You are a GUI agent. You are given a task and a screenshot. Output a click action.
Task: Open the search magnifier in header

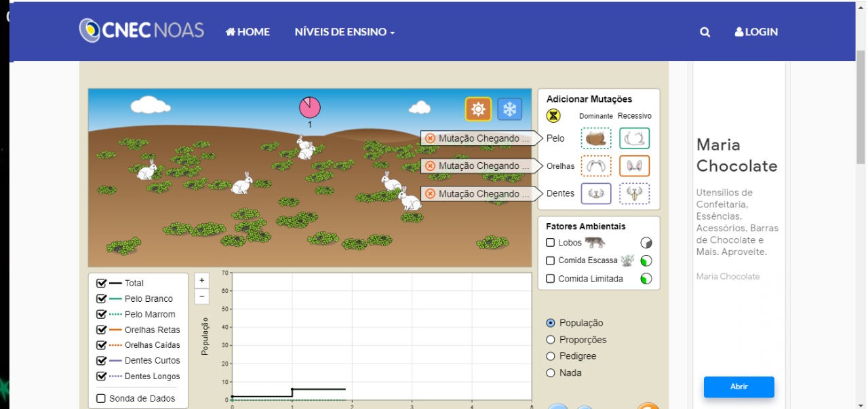click(705, 32)
